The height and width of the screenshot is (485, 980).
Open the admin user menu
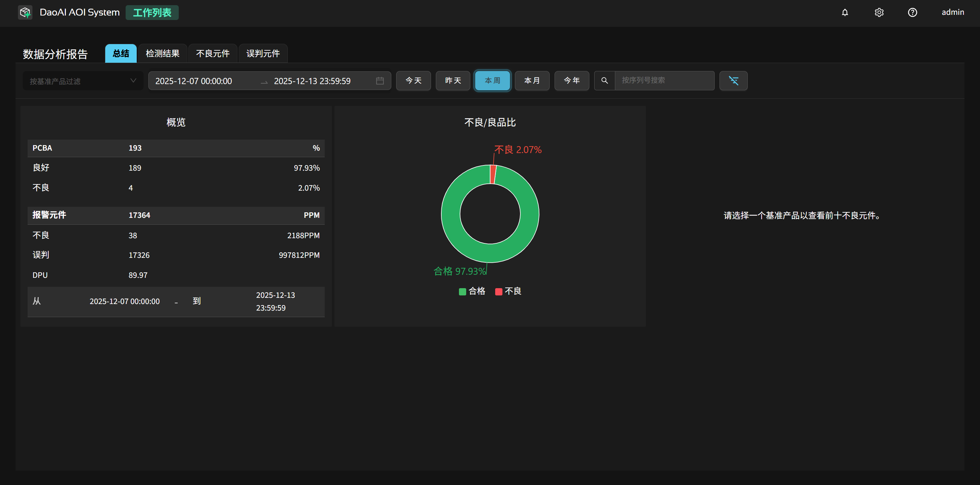click(x=952, y=12)
